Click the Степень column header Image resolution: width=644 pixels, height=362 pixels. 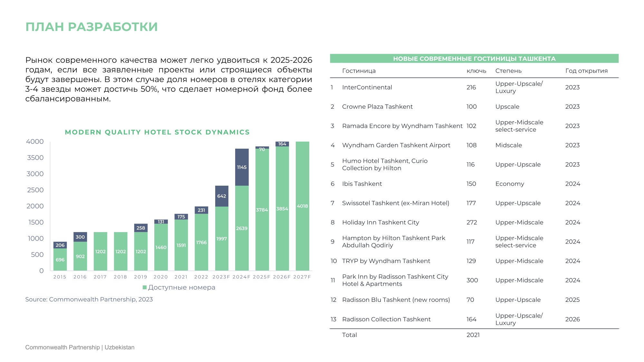point(508,71)
